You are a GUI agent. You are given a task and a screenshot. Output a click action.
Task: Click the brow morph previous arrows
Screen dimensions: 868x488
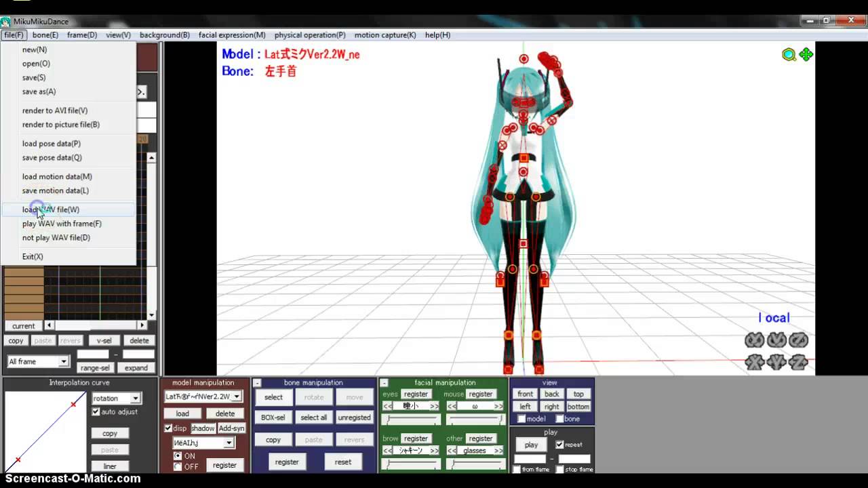[x=387, y=451]
